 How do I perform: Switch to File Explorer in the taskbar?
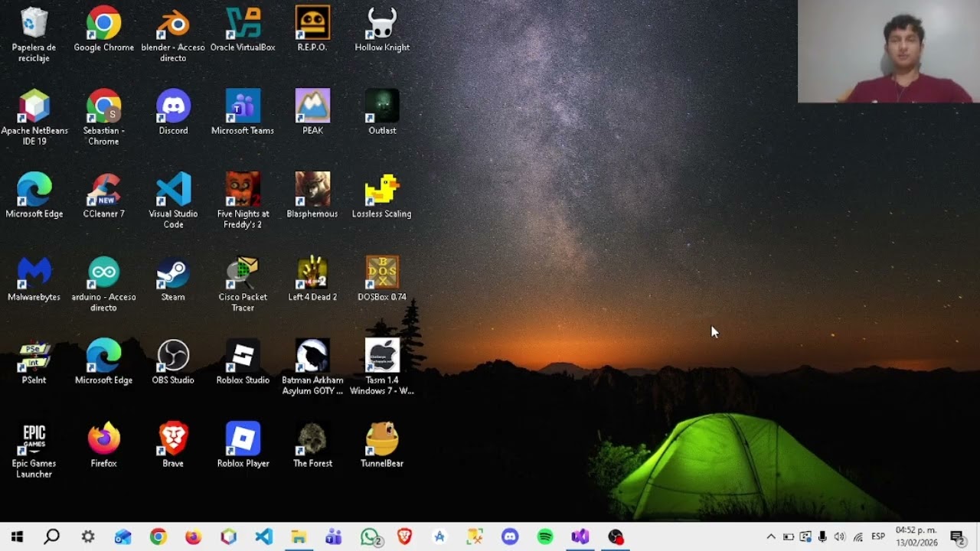pos(299,537)
